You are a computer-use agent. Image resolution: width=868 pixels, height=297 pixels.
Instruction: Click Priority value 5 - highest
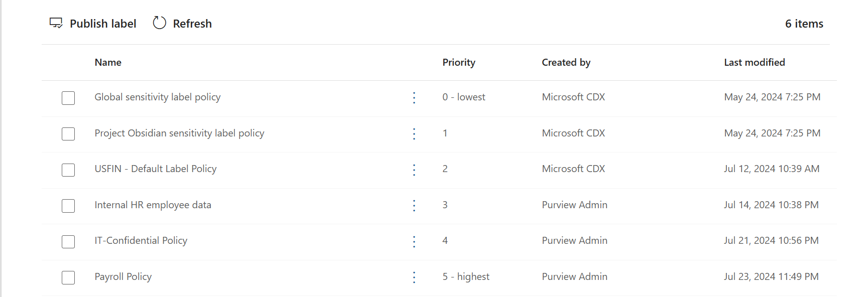click(x=466, y=276)
